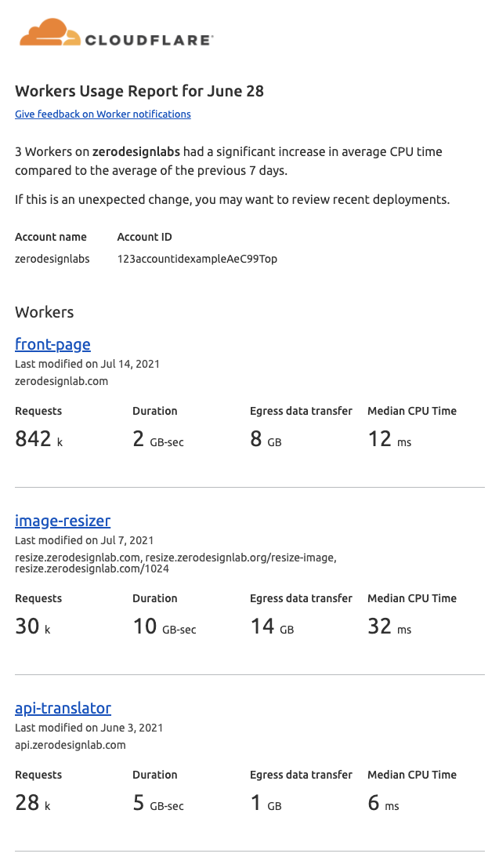
Task: Click the Last modified on Jul 7, 2021 text
Action: coord(84,540)
